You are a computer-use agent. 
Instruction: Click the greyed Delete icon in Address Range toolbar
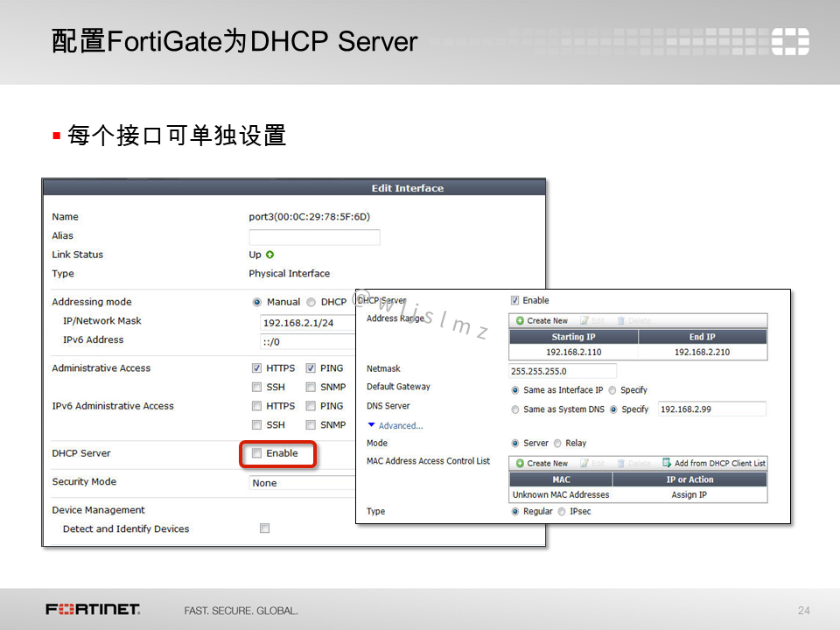633,320
